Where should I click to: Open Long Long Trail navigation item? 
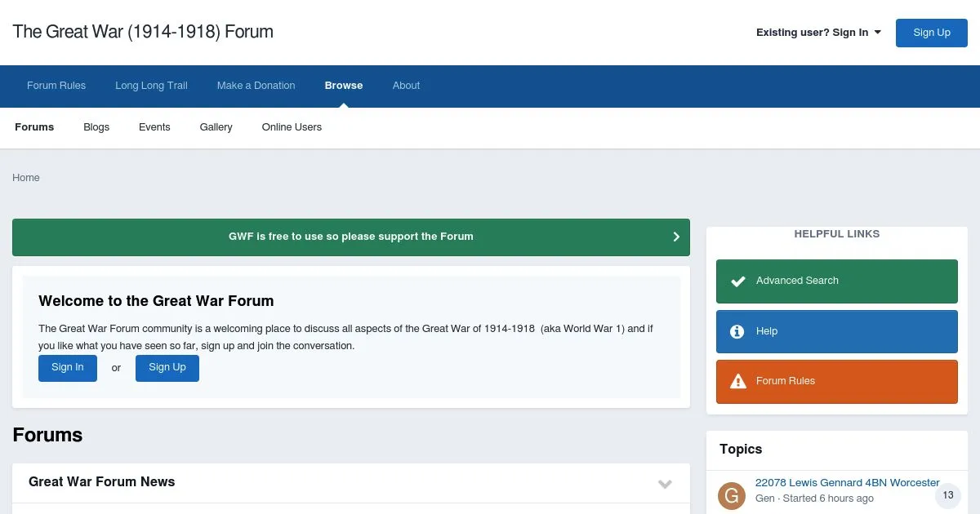[x=151, y=86]
